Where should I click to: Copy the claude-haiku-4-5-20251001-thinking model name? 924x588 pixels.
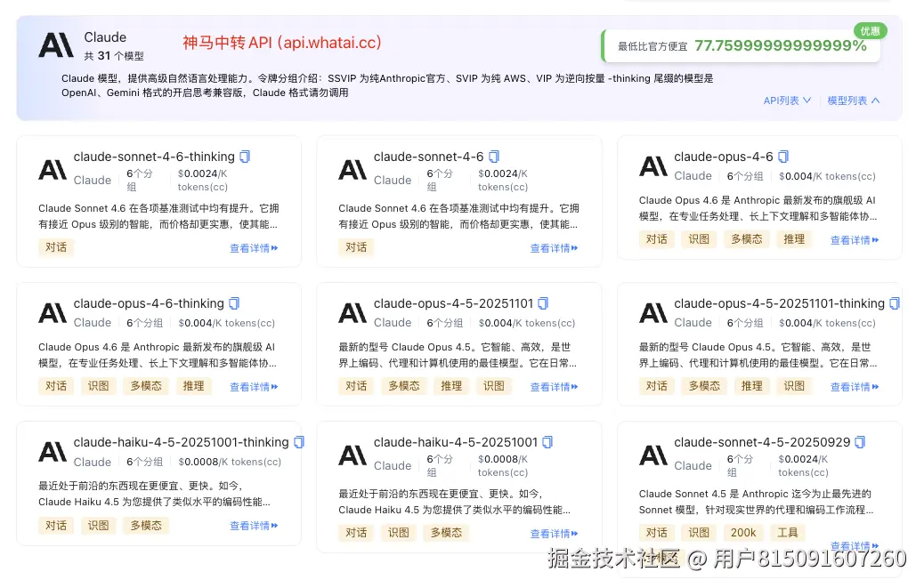(299, 442)
